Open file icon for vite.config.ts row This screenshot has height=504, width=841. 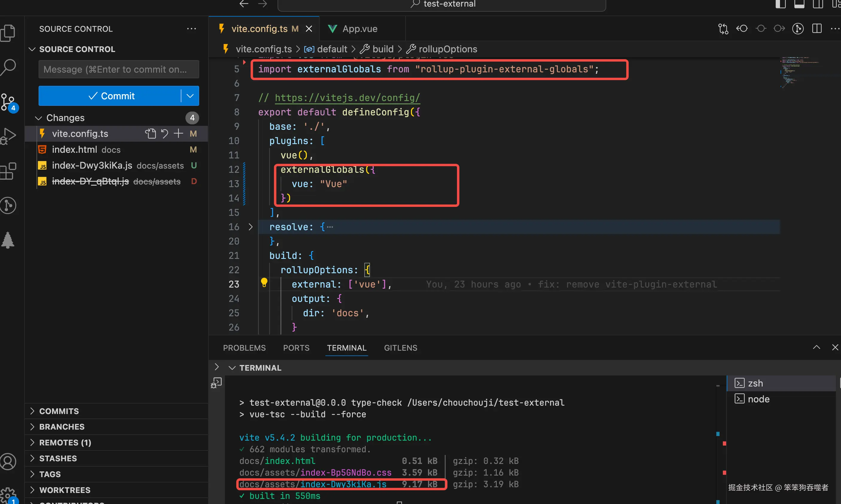tap(150, 134)
